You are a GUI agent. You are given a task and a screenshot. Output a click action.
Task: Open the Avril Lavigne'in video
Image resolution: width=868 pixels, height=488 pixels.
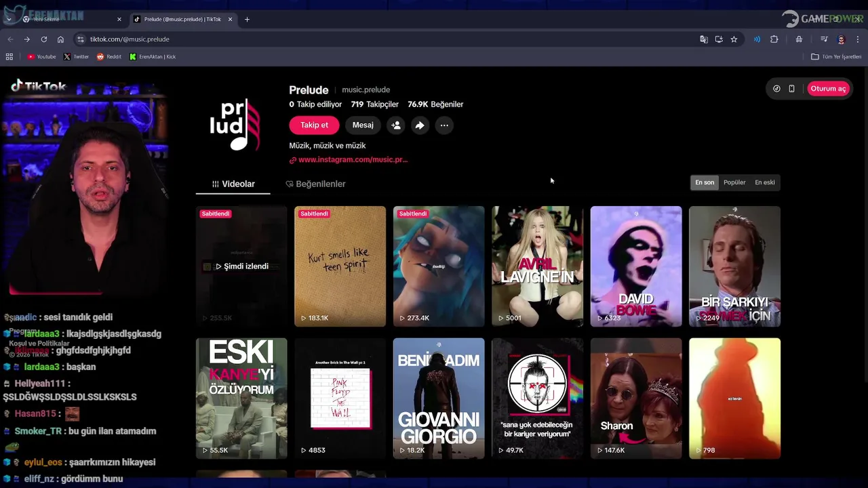(538, 266)
